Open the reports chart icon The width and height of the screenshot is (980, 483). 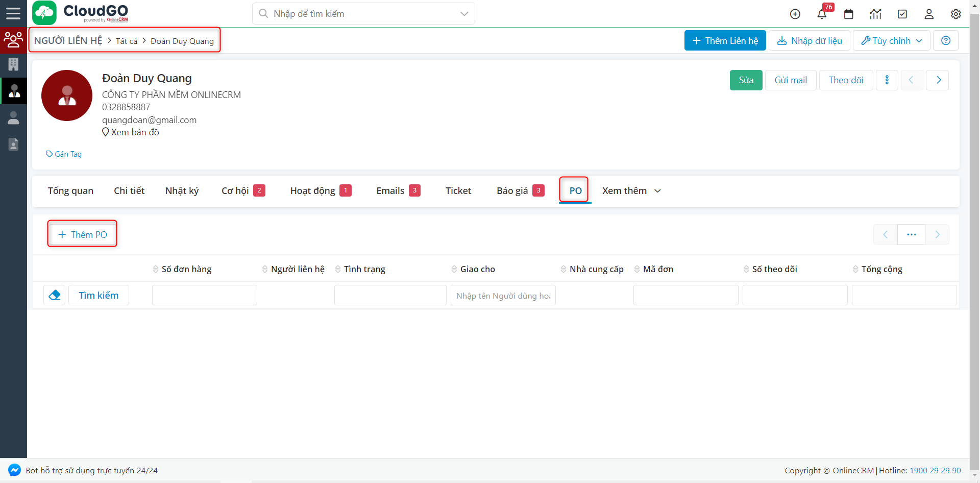coord(875,14)
